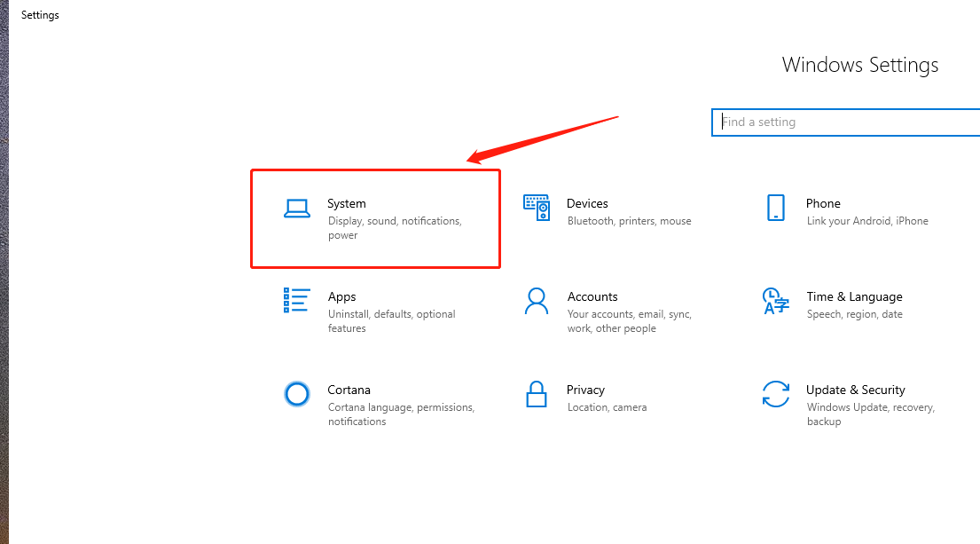Image resolution: width=980 pixels, height=544 pixels.
Task: Click the Time & Language clock icon
Action: (775, 301)
